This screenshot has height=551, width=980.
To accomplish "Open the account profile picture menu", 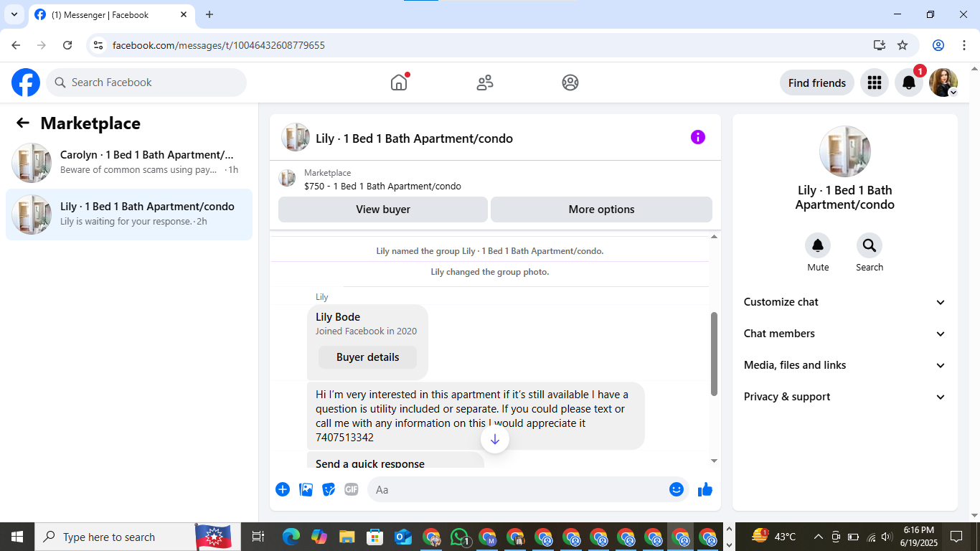I will click(943, 83).
